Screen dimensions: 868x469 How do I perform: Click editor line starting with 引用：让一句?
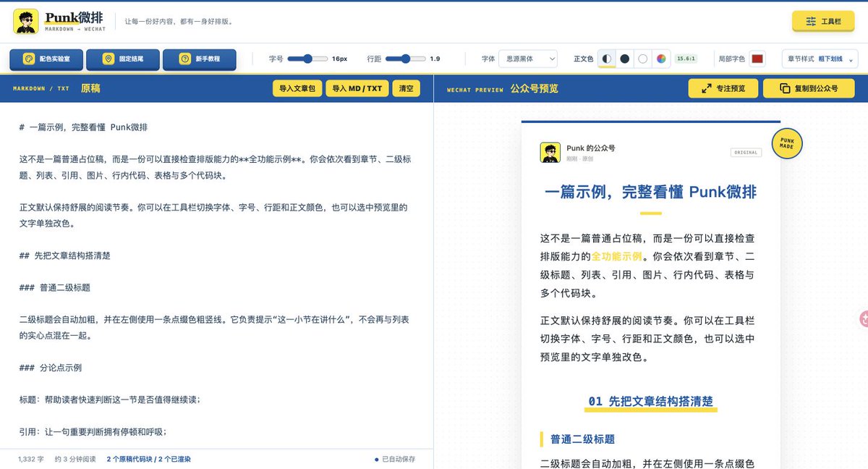[x=93, y=431]
